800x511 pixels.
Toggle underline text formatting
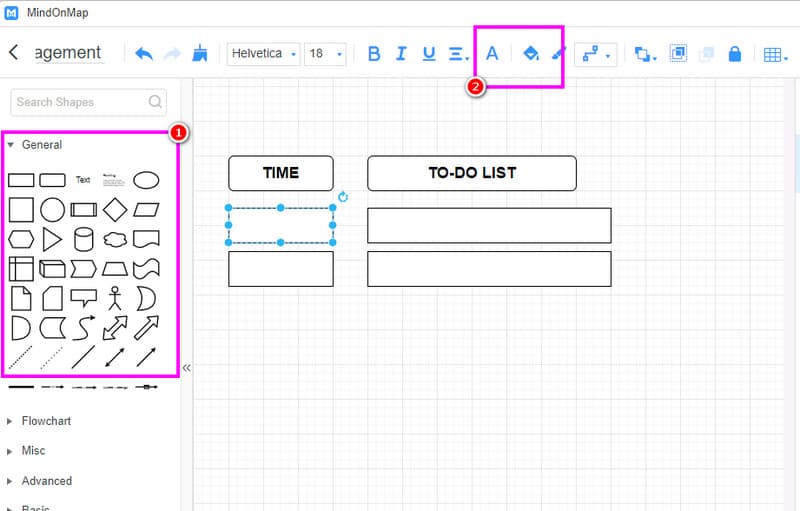click(429, 54)
